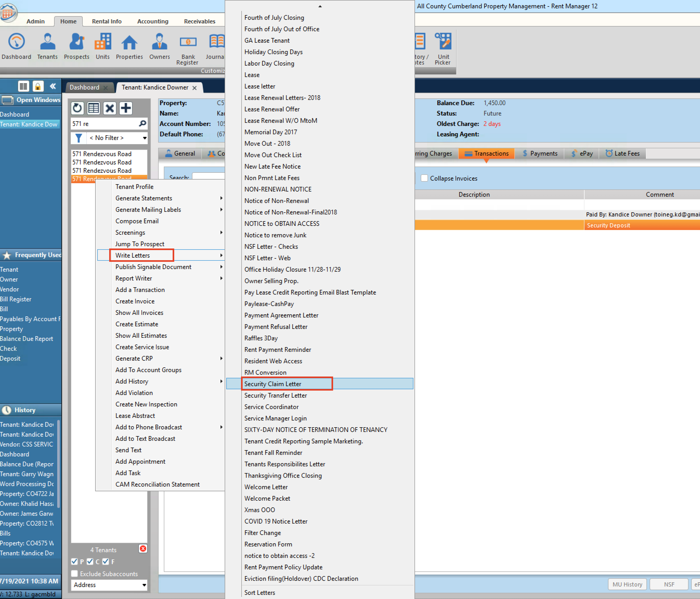Viewport: 700px width, 599px height.
Task: Enable Exclude Subaccounts checkbox
Action: 75,574
